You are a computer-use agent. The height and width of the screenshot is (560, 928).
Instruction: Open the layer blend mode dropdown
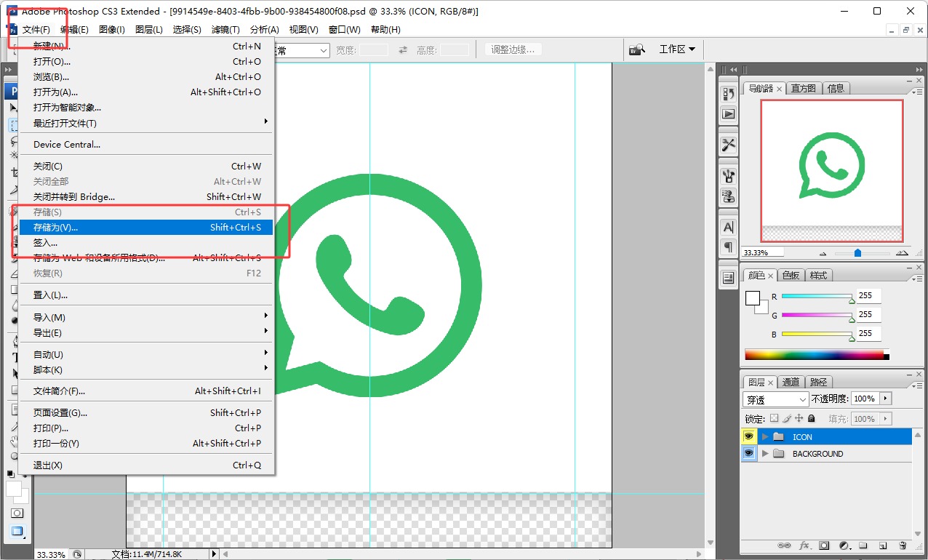(x=776, y=399)
